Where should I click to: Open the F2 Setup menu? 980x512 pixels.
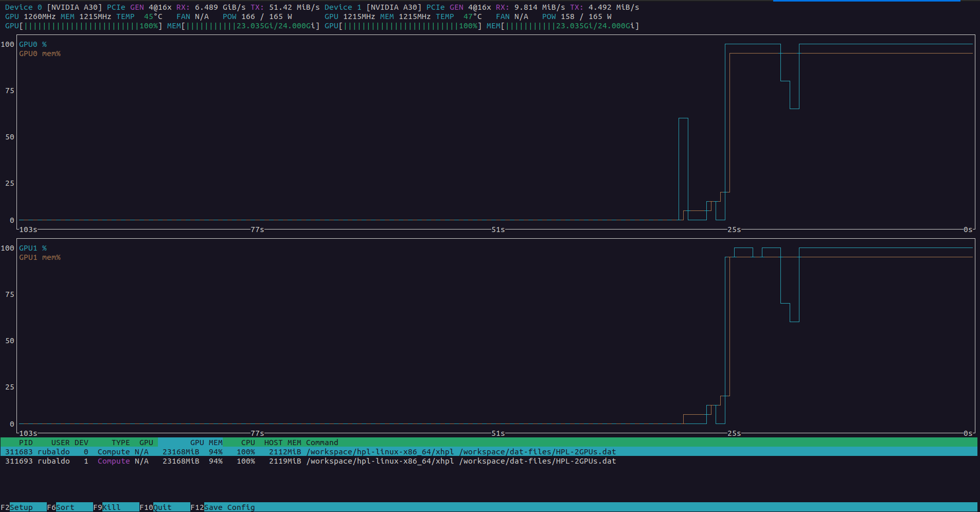click(x=21, y=507)
